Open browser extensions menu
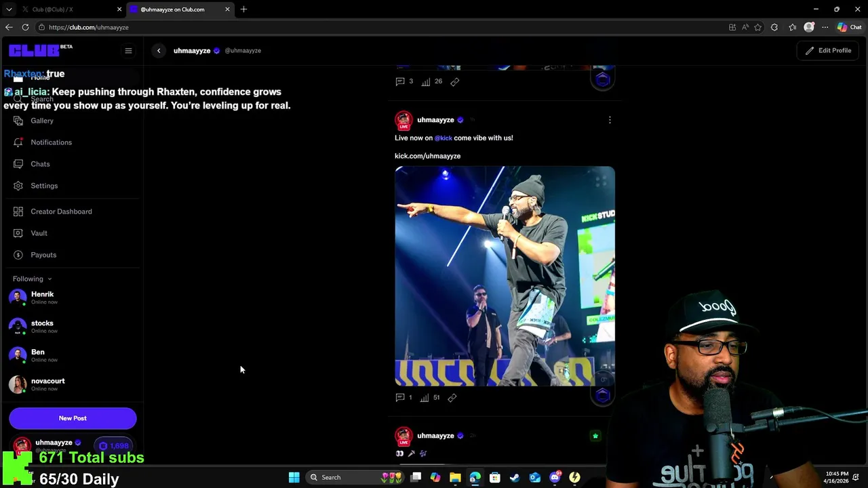868x488 pixels. point(774,27)
